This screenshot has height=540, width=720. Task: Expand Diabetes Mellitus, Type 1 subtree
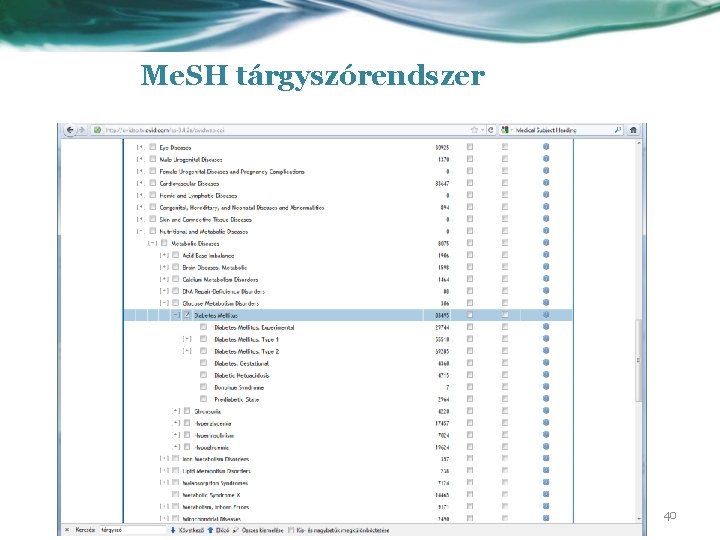(187, 339)
